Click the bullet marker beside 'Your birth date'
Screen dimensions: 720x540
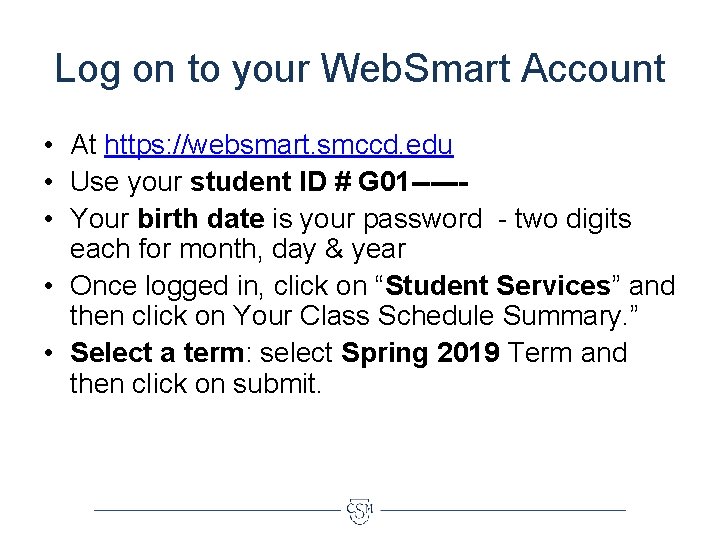[x=49, y=219]
